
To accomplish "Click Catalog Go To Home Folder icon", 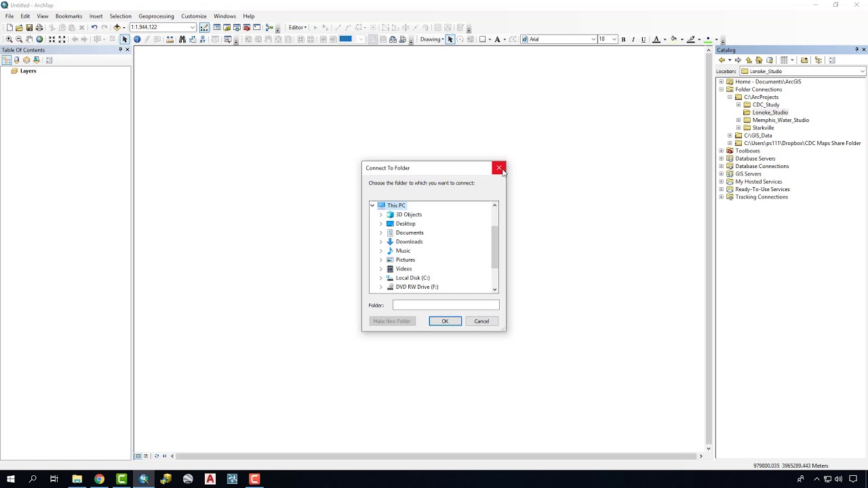I will [x=759, y=60].
